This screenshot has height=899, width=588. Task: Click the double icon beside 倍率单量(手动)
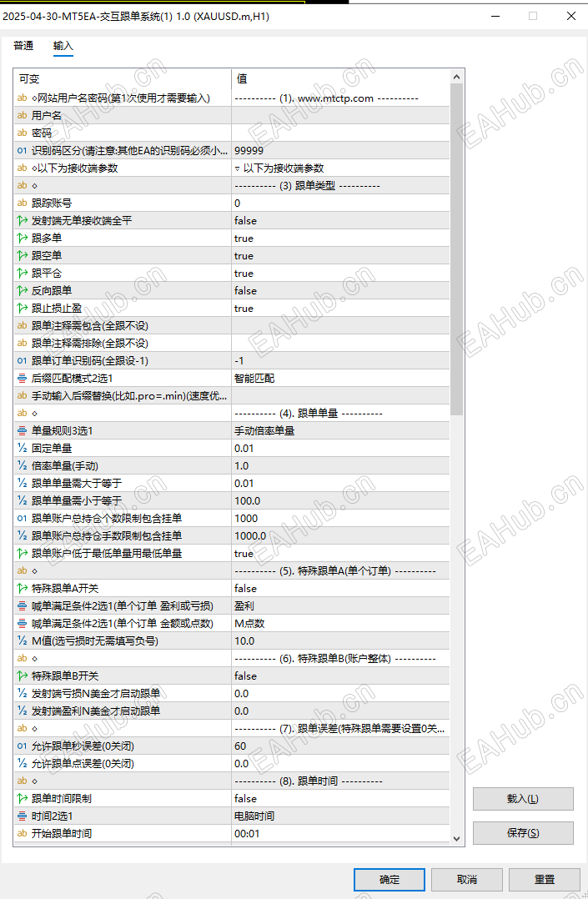[22, 465]
